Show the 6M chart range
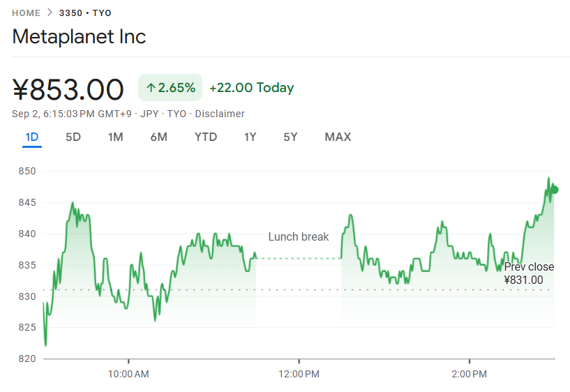This screenshot has height=392, width=570. tap(158, 137)
